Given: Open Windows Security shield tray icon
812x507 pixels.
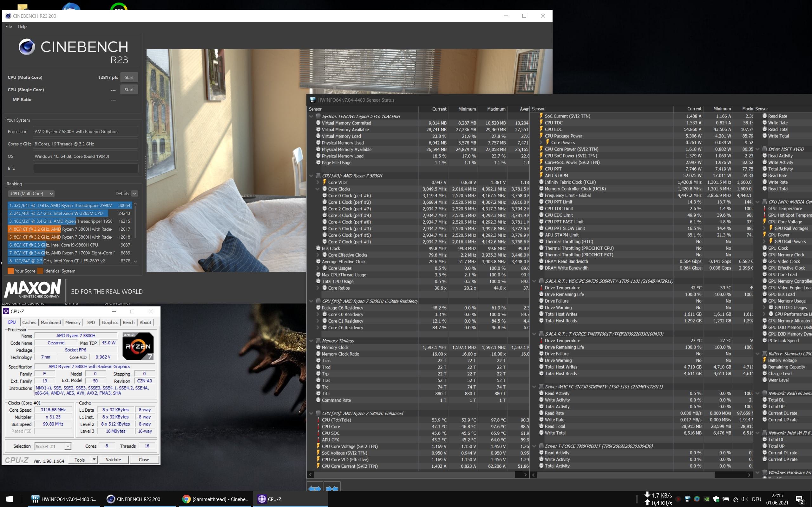Looking at the screenshot, I should coord(716,499).
